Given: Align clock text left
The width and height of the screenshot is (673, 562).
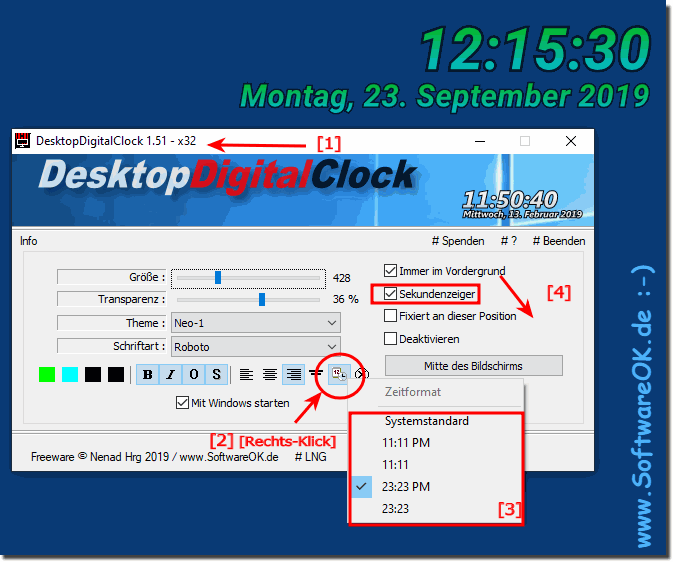Looking at the screenshot, I should pyautogui.click(x=246, y=374).
